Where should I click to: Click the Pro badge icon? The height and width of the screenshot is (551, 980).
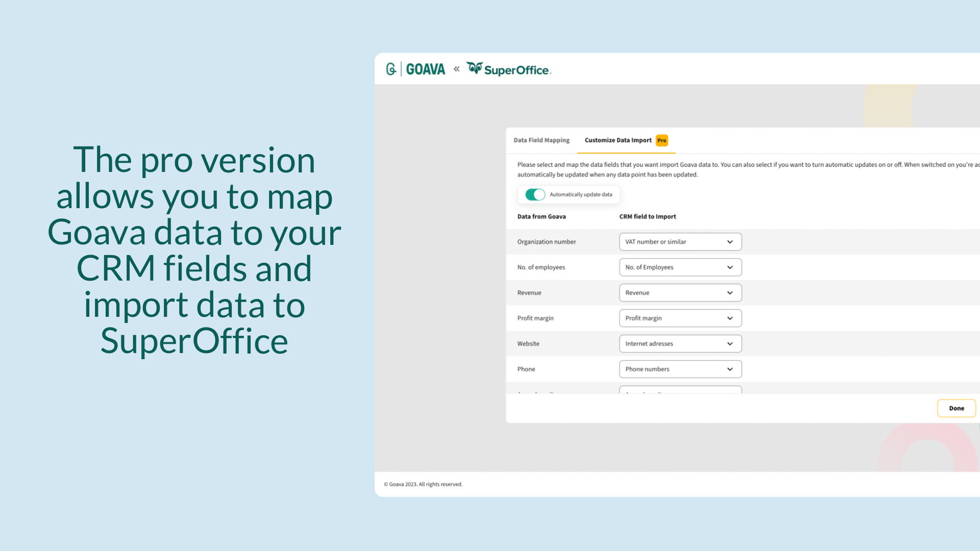662,140
